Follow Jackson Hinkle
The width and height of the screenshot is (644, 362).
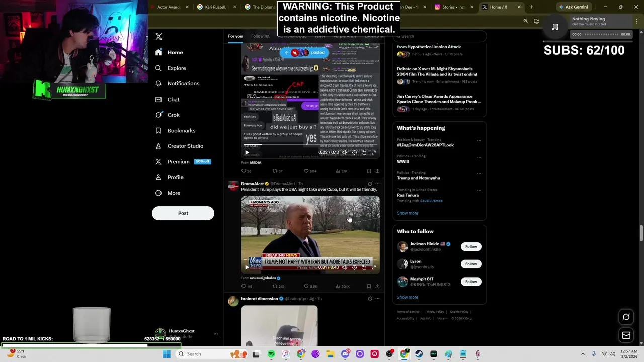click(471, 247)
